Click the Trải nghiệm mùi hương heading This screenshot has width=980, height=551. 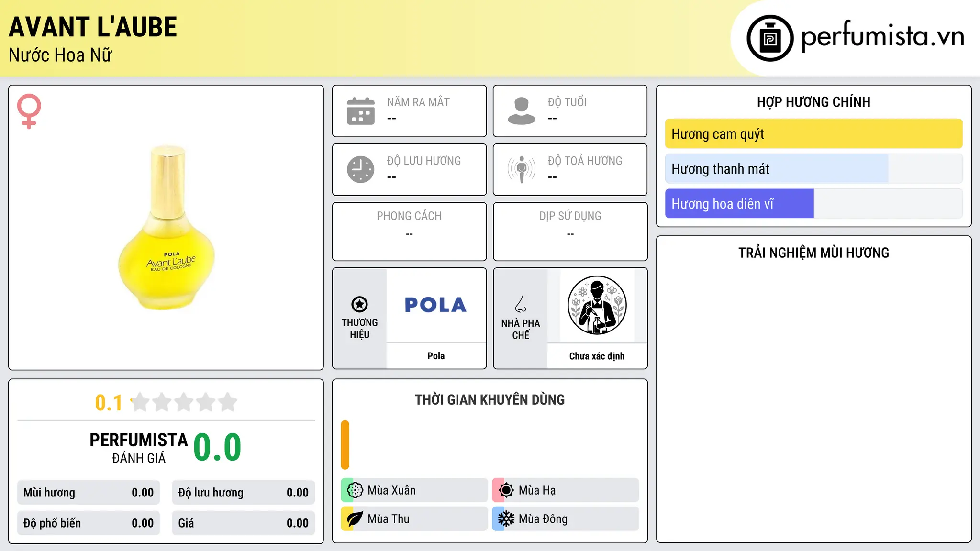point(813,253)
